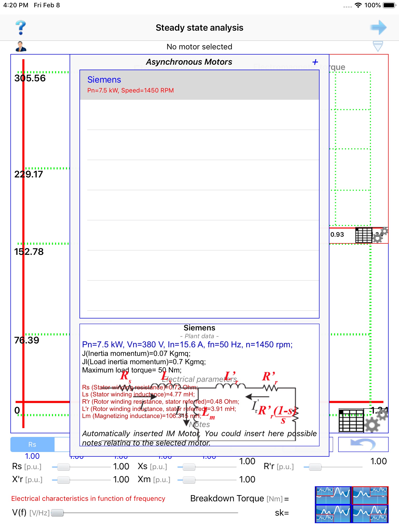The image size is (399, 532).
Task: Choose the lower-left chart layout thumbnail
Action: (x=333, y=514)
